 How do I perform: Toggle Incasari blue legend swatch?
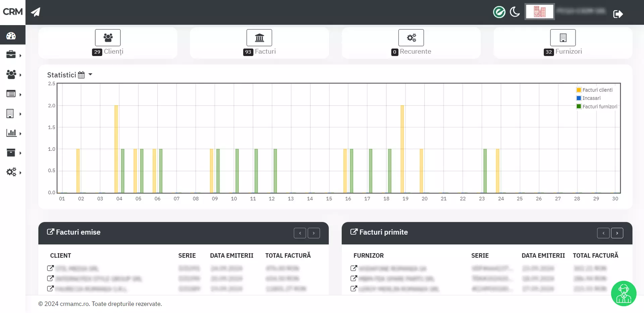click(579, 98)
